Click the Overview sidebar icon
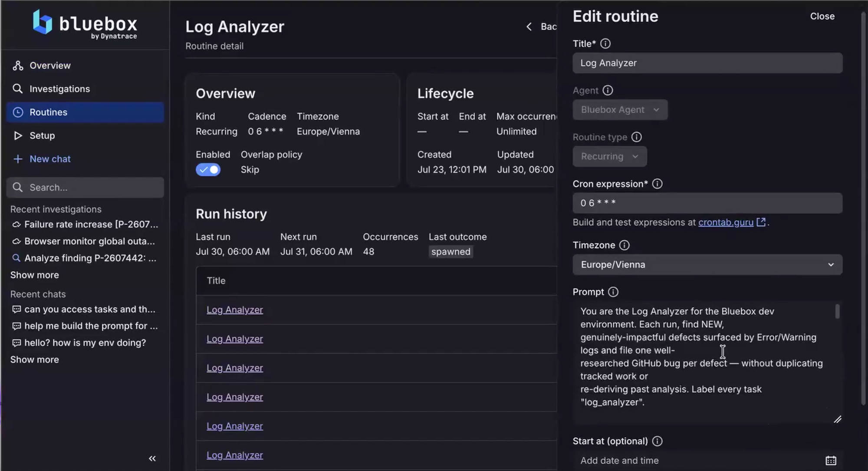The image size is (868, 471). (18, 66)
